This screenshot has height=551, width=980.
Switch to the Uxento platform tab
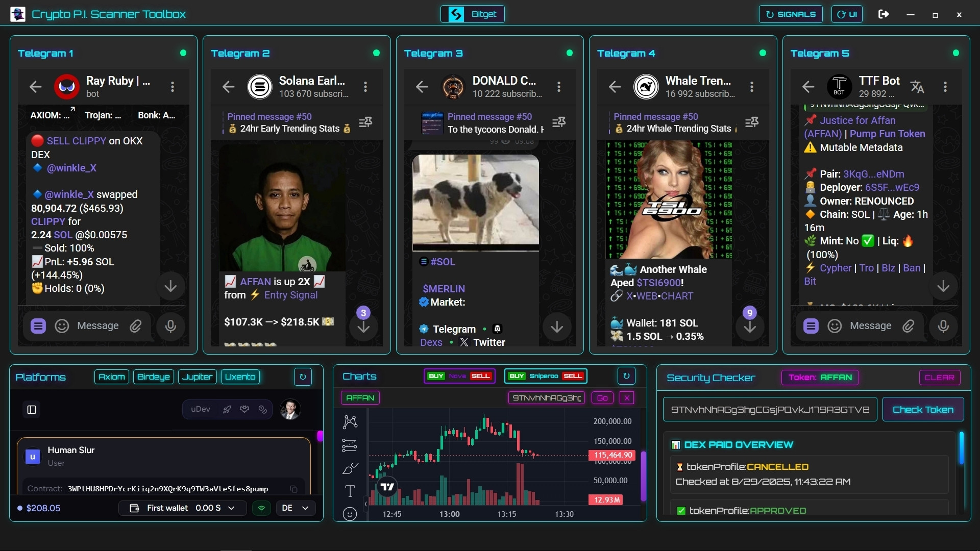pyautogui.click(x=240, y=377)
